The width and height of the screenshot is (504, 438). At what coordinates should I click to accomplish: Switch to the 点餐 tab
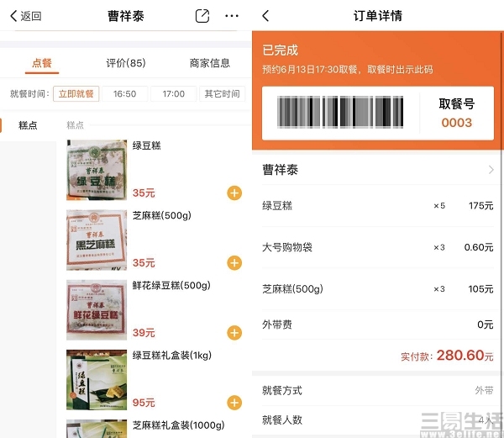[x=42, y=63]
